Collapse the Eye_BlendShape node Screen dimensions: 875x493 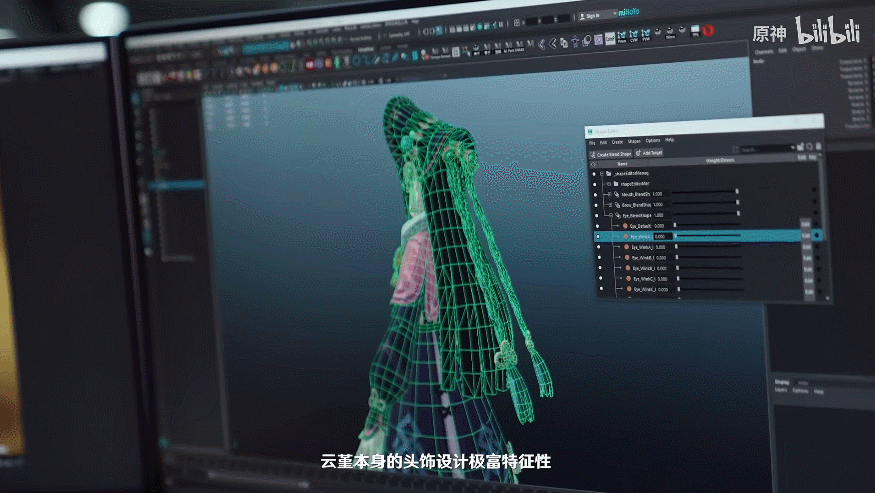point(611,216)
